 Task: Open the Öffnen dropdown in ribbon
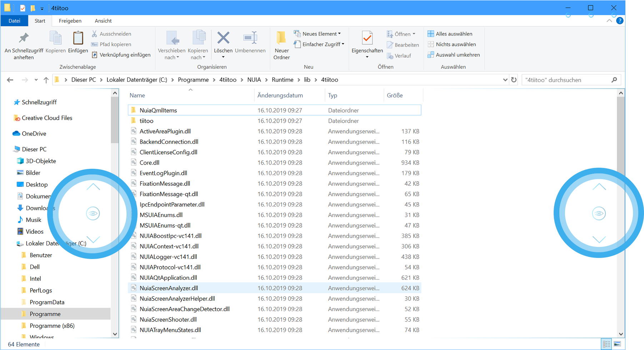pyautogui.click(x=401, y=34)
